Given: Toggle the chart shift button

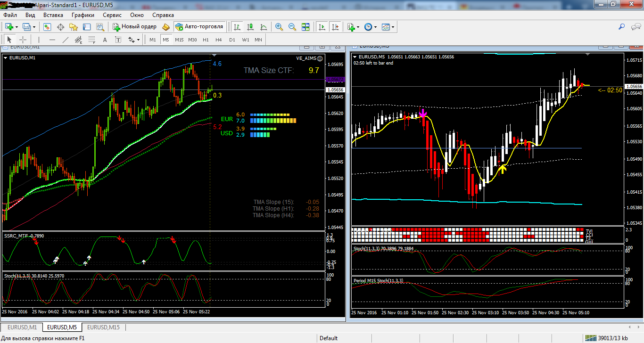Looking at the screenshot, I should point(335,27).
